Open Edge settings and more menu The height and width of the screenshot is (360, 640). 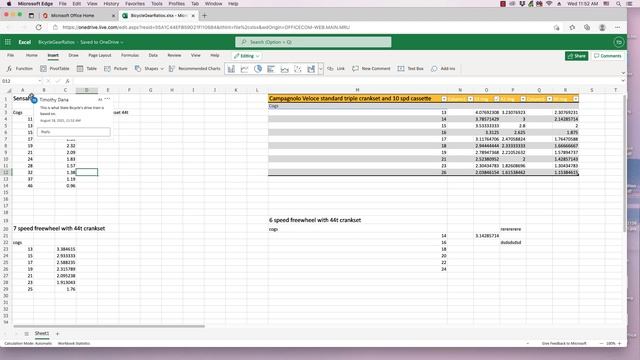(x=617, y=27)
